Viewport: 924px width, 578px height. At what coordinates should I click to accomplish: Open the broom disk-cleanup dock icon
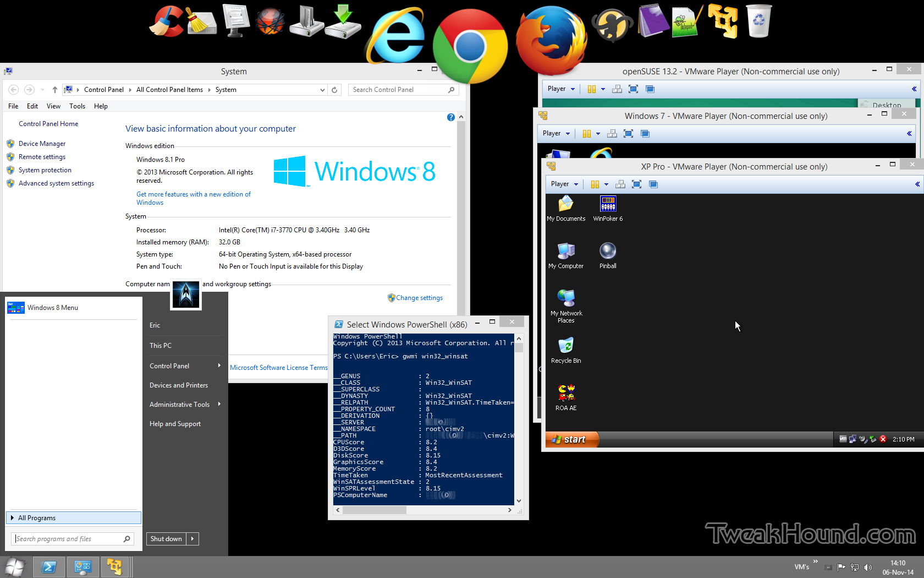click(201, 21)
